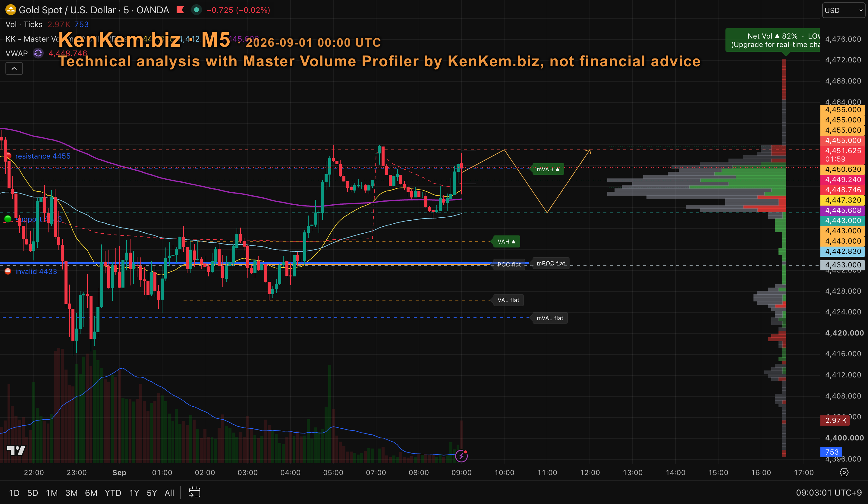Image resolution: width=868 pixels, height=504 pixels.
Task: Click the 4,445.608 purple price label
Action: 842,210
